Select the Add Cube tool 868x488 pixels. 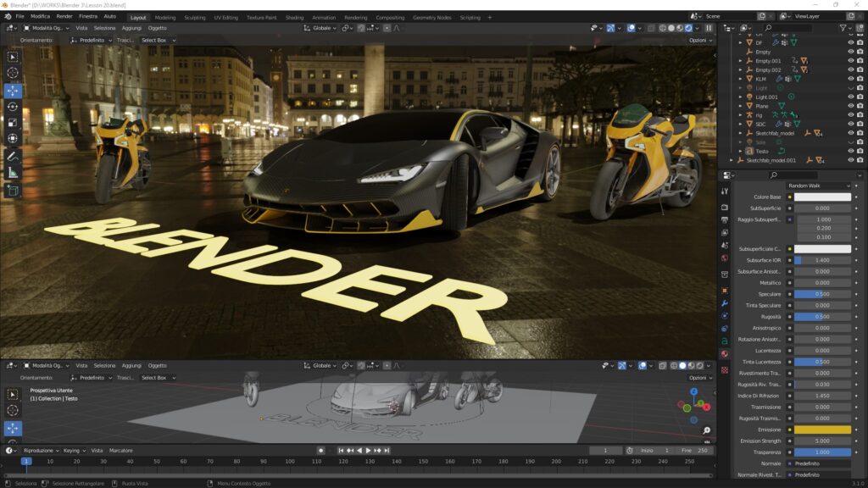click(13, 191)
